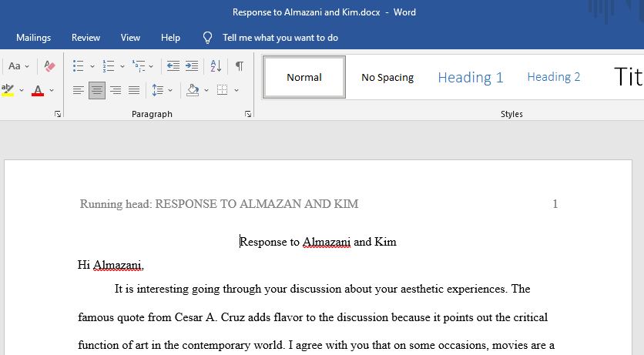Open shading color dropdown arrow

206,90
